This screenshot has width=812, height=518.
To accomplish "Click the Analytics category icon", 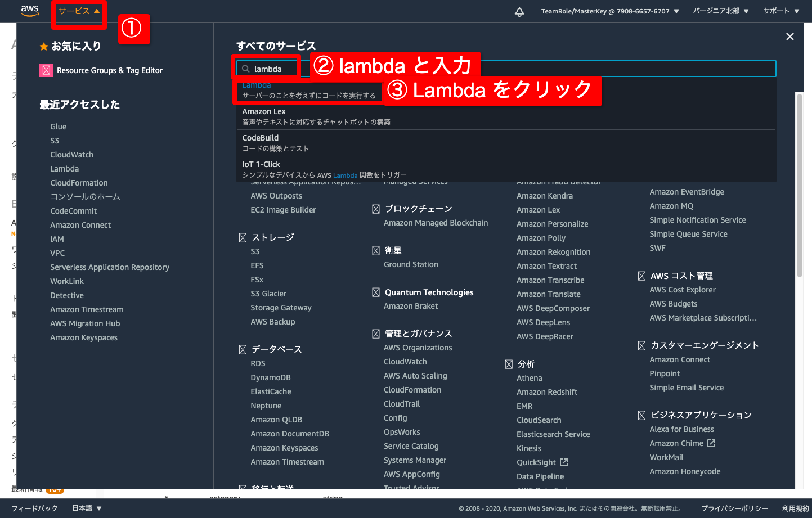I will pos(509,364).
